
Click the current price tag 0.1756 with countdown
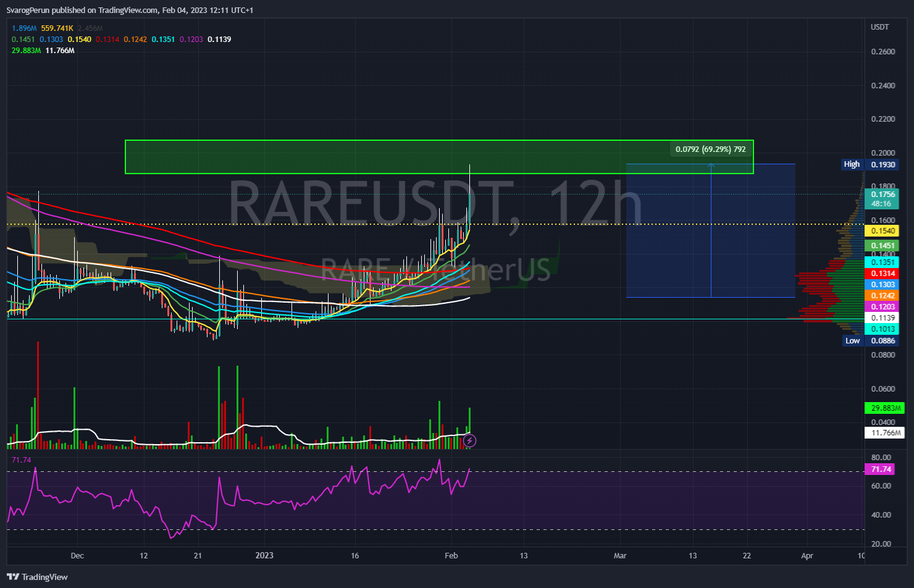(882, 199)
